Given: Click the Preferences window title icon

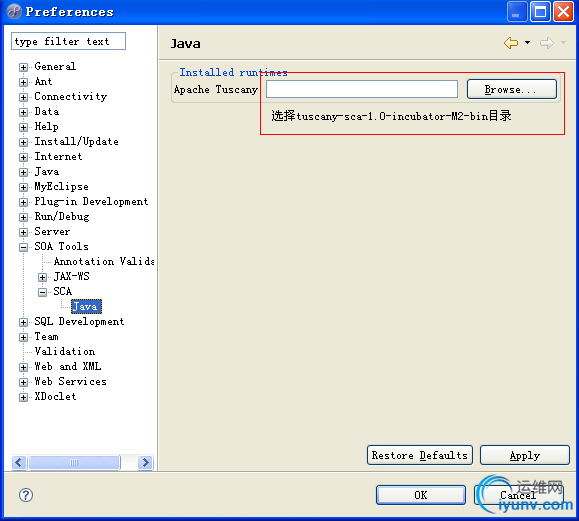Looking at the screenshot, I should [x=14, y=11].
